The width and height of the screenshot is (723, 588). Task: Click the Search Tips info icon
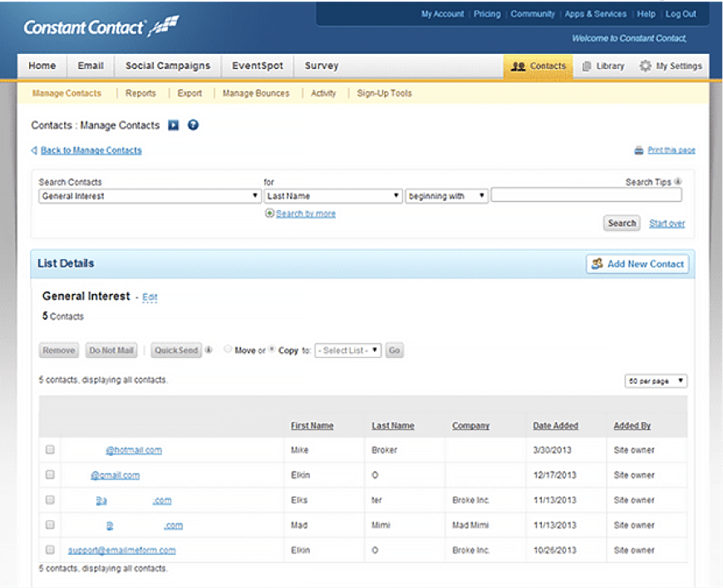(678, 182)
